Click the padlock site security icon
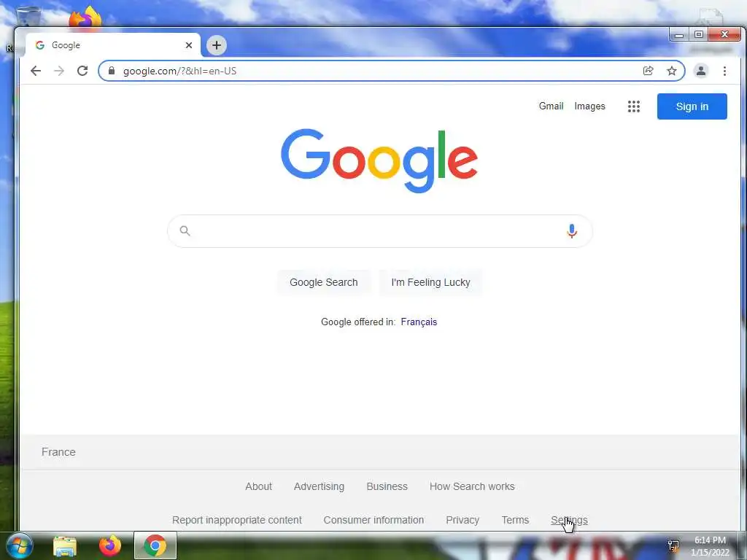 (112, 71)
